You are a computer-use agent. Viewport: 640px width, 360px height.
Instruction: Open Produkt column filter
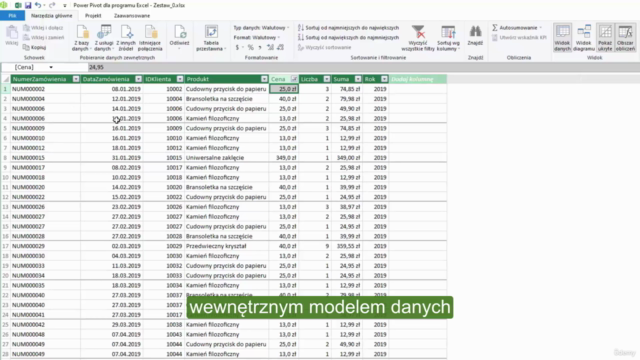tap(264, 79)
